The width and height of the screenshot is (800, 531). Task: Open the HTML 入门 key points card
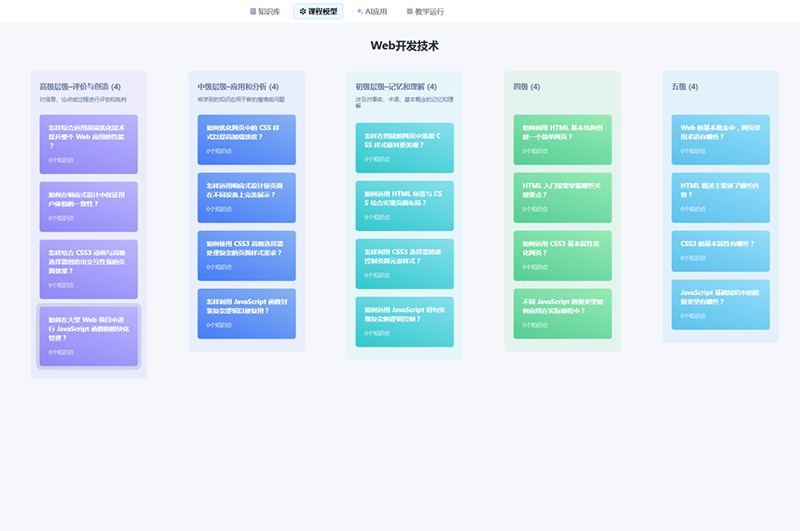tap(562, 197)
